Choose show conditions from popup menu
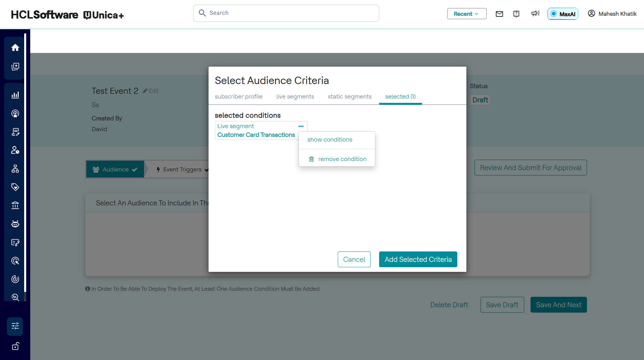644x360 pixels. pos(330,140)
